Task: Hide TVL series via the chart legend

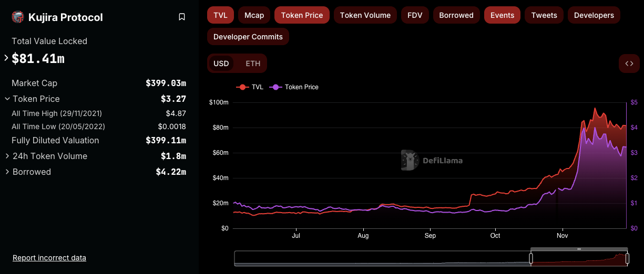Action: (x=250, y=87)
